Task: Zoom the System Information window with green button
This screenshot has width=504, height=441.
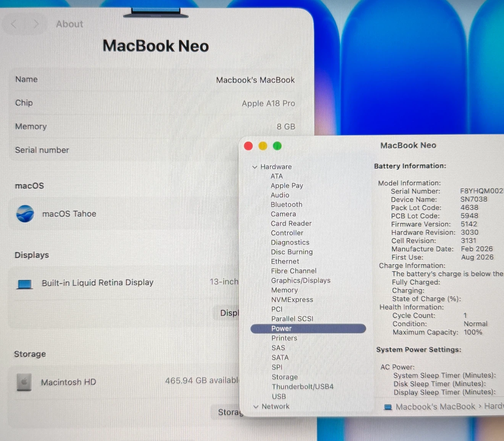Action: (x=277, y=146)
